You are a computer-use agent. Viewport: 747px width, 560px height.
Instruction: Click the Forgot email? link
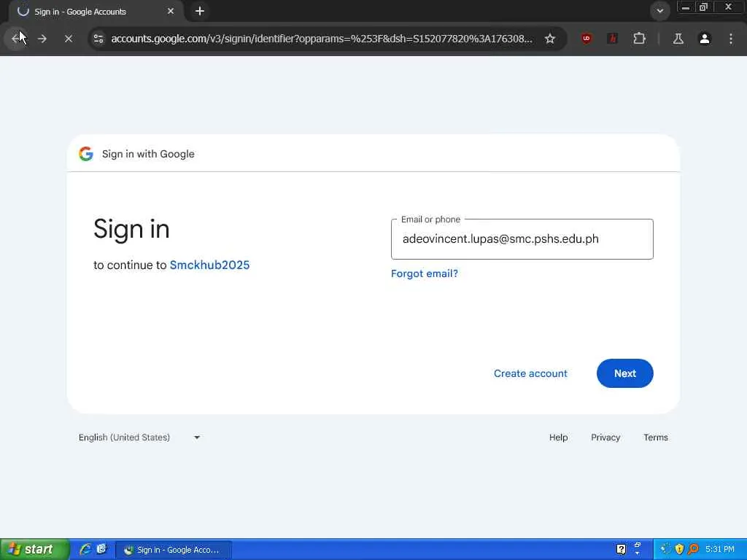[x=424, y=273]
